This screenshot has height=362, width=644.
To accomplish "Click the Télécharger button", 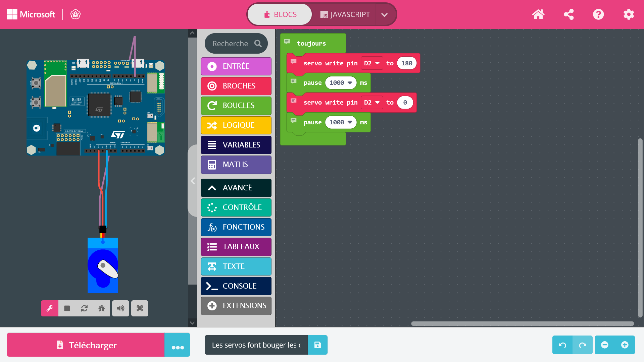I will pos(86,345).
